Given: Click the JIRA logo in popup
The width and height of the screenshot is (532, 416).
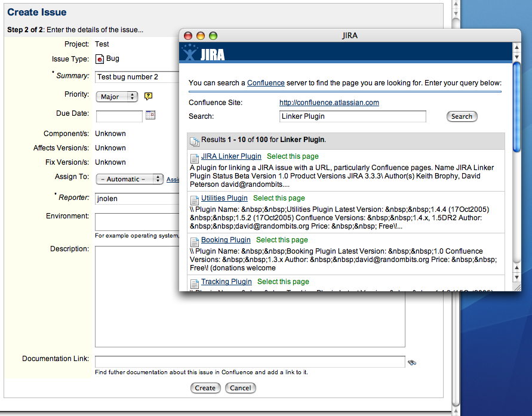Looking at the screenshot, I should pos(203,53).
